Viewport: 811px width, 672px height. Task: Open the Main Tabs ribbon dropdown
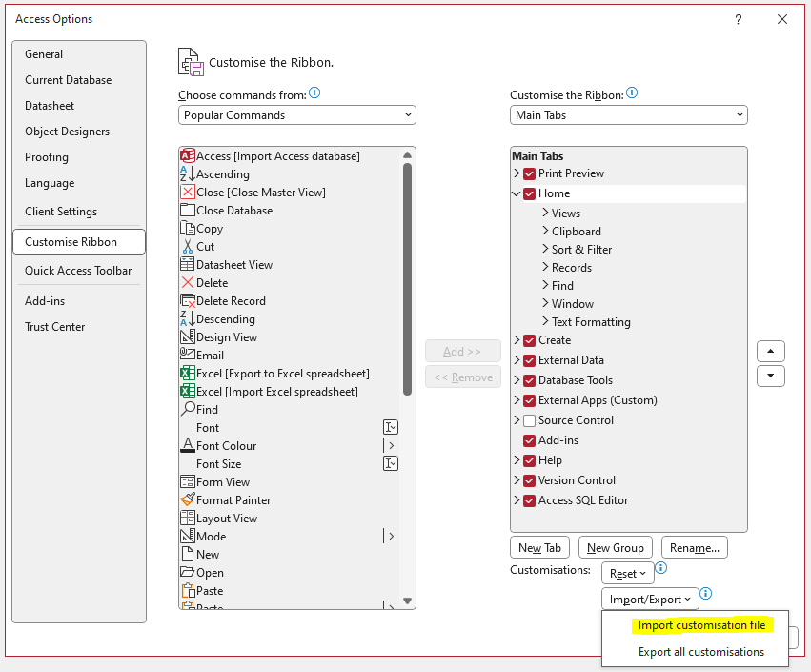click(x=628, y=114)
